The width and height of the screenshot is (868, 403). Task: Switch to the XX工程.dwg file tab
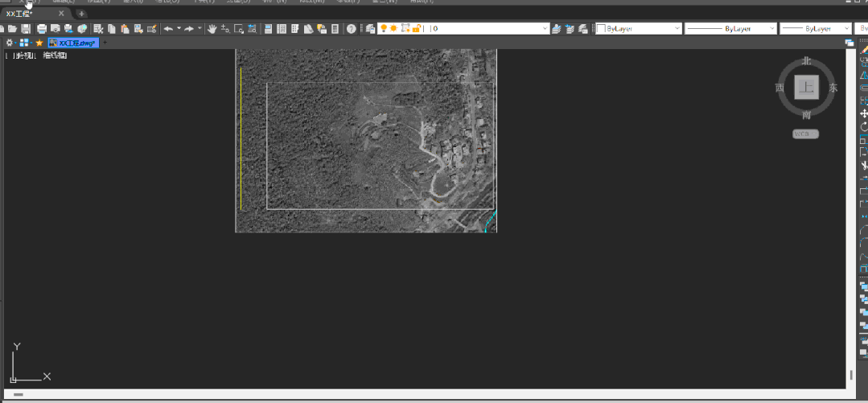point(74,43)
